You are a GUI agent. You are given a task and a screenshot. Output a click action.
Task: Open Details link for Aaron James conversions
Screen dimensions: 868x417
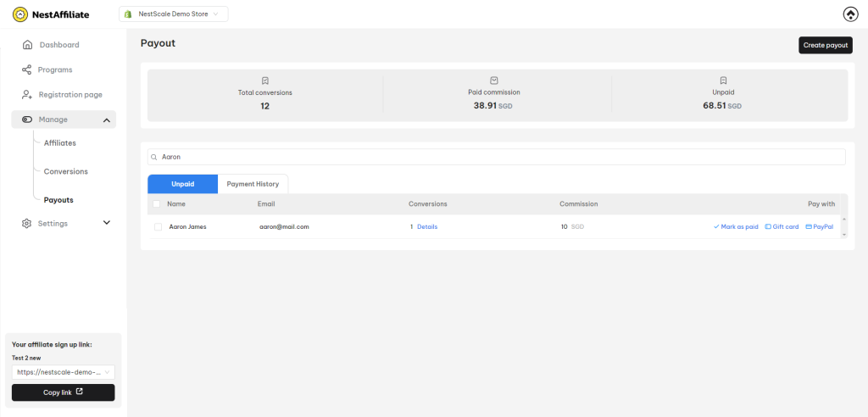point(427,226)
